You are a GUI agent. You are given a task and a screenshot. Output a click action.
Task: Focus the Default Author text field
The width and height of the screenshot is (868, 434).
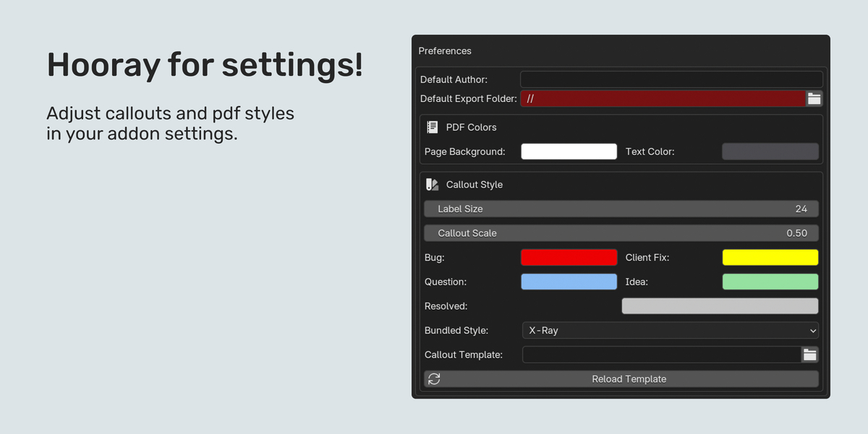671,80
